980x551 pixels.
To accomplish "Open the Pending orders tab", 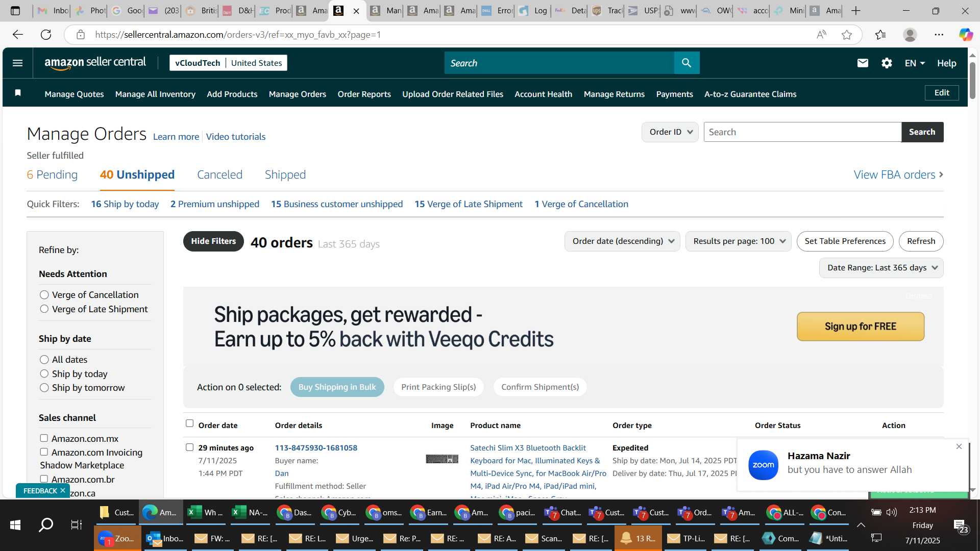I will 52,174.
